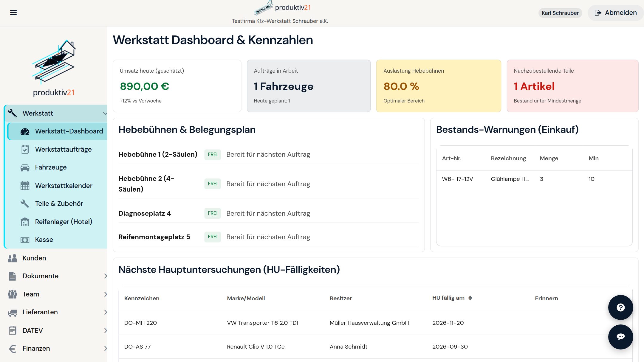
Task: Open Werkstattaufträge menu item
Action: pyautogui.click(x=57, y=149)
